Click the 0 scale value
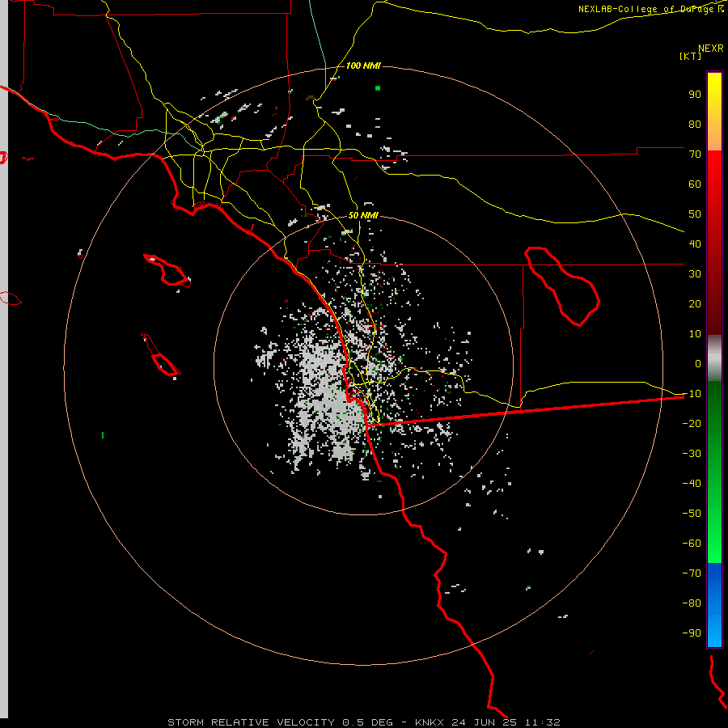 click(698, 363)
